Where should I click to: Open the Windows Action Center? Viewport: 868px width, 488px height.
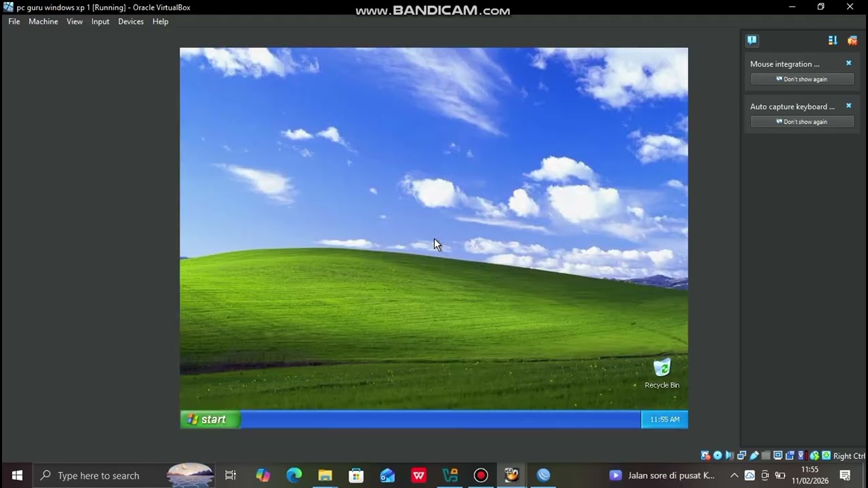tap(845, 475)
